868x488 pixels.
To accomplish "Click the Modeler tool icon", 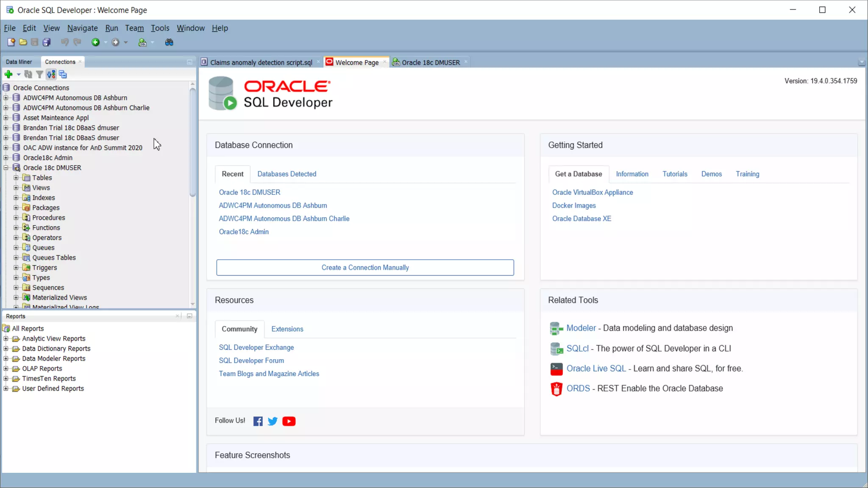I will 556,328.
